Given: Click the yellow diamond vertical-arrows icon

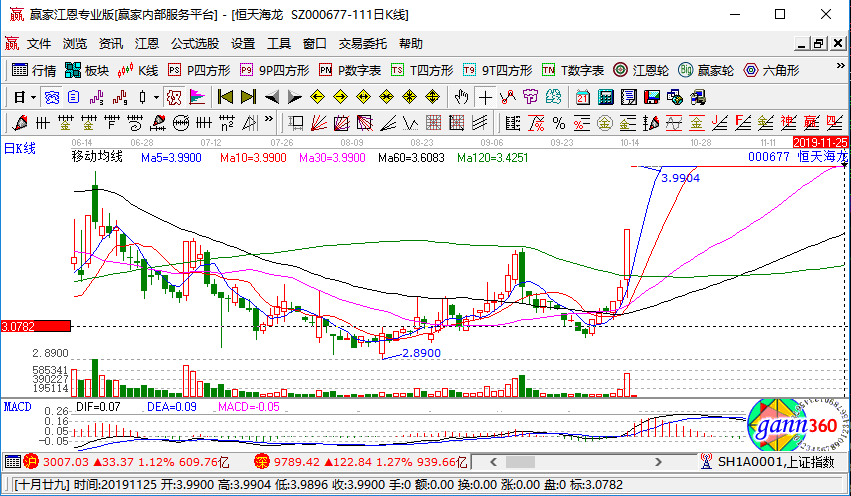Looking at the screenshot, I should pyautogui.click(x=433, y=98).
